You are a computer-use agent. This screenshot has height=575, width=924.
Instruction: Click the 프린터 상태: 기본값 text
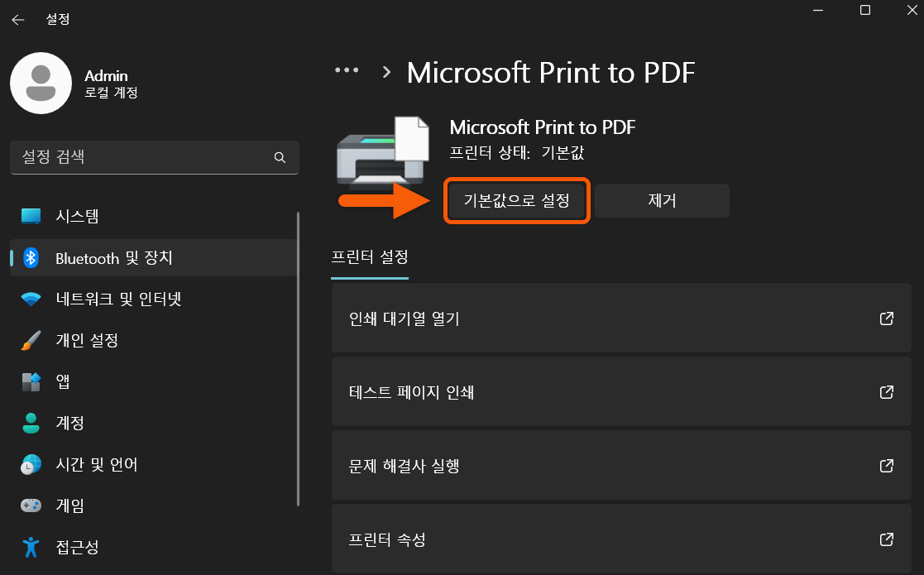point(517,152)
